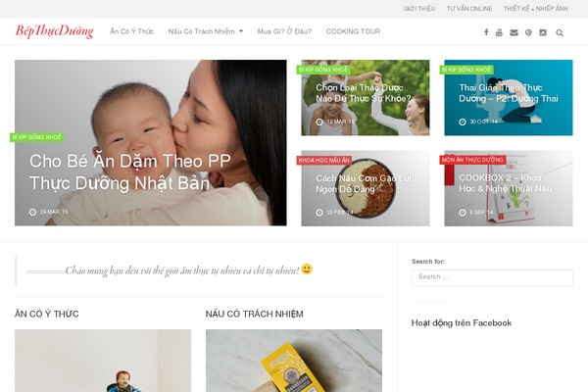Click into the Search input field

click(x=492, y=277)
